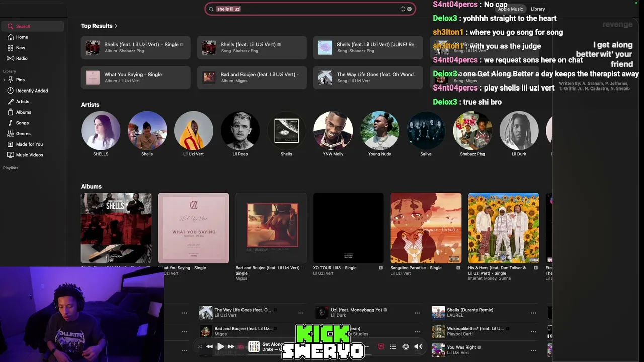Open more options for The Way Life Goes song
The image size is (644, 362).
coord(300,313)
